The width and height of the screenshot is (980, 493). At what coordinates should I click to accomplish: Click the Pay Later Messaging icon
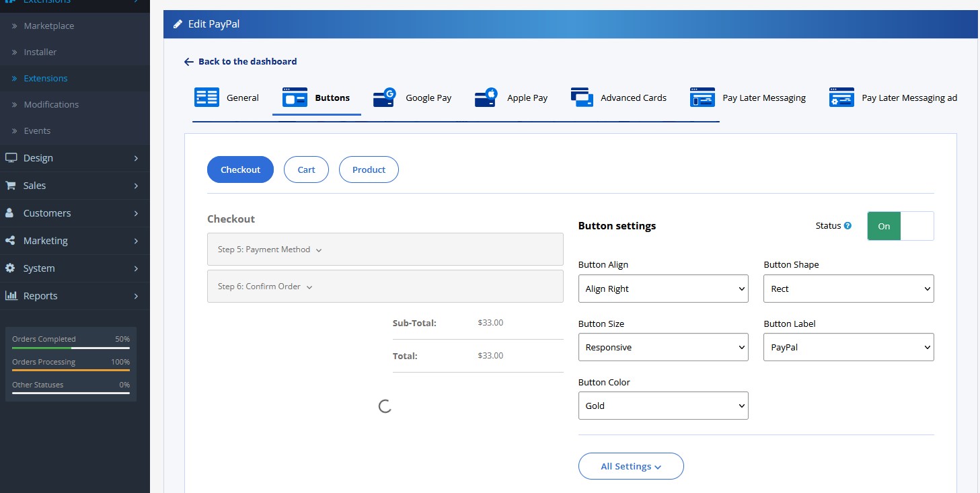point(702,98)
